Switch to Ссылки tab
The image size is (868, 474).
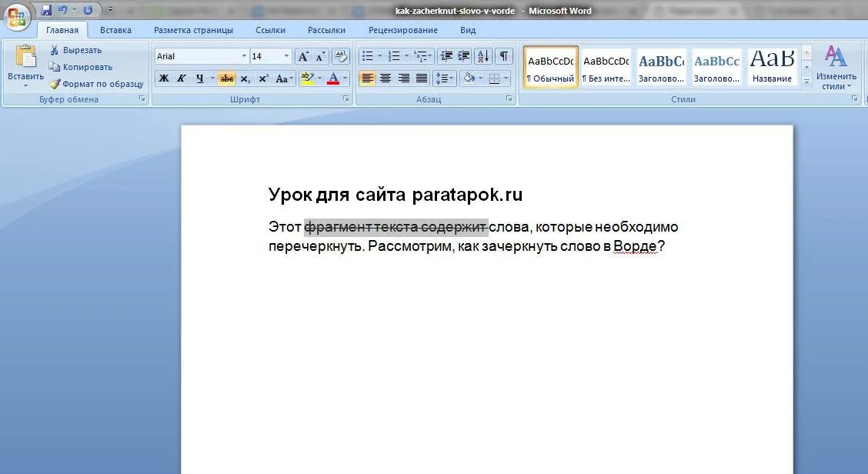pyautogui.click(x=270, y=30)
